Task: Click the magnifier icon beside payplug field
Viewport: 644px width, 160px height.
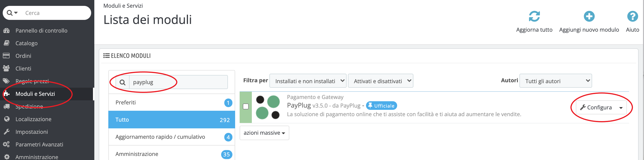Action: pyautogui.click(x=123, y=82)
